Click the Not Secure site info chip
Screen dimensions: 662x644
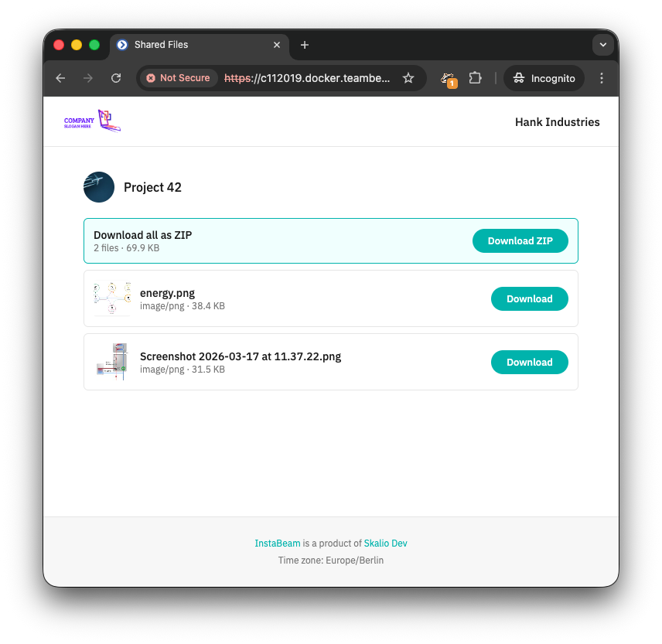(x=178, y=78)
